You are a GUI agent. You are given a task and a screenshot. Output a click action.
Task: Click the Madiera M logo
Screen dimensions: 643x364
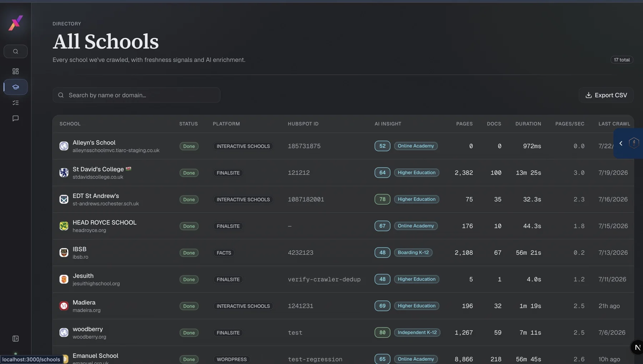pos(64,306)
